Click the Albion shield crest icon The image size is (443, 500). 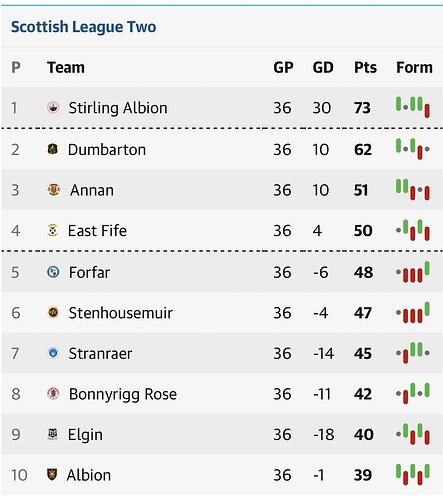(x=52, y=474)
